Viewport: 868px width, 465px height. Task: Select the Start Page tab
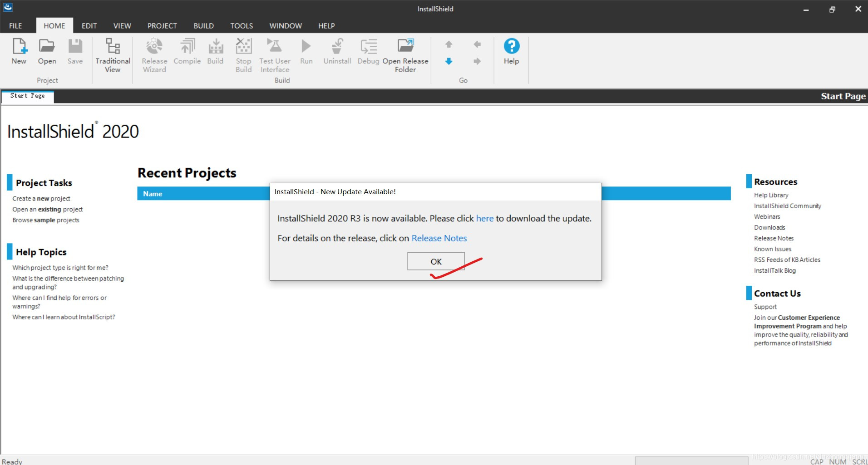point(27,96)
